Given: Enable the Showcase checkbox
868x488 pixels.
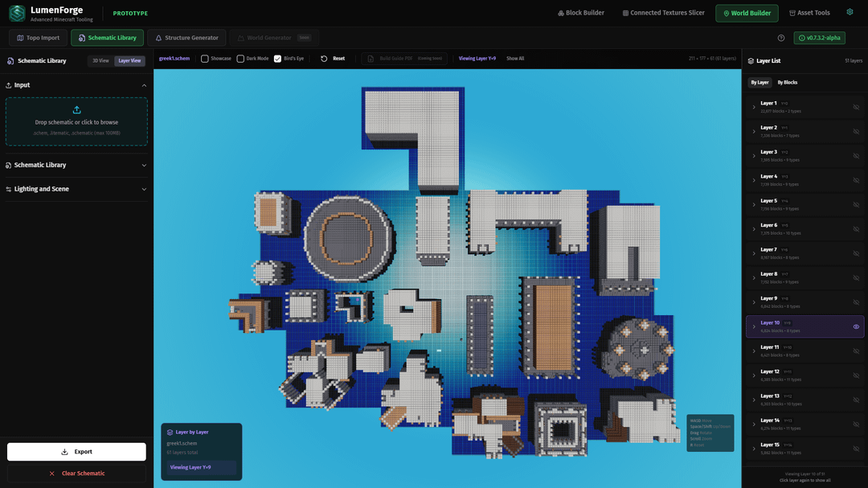Looking at the screenshot, I should [205, 59].
